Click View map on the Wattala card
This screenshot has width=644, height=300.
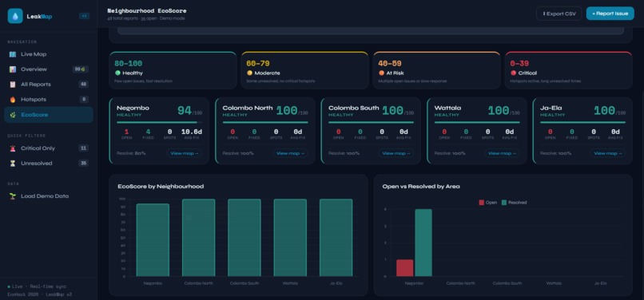pos(502,153)
